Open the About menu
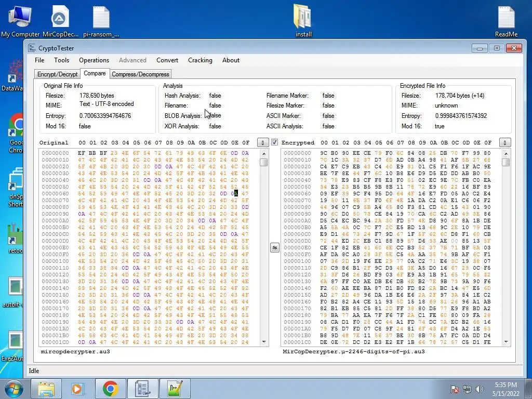532x399 pixels. tap(231, 60)
